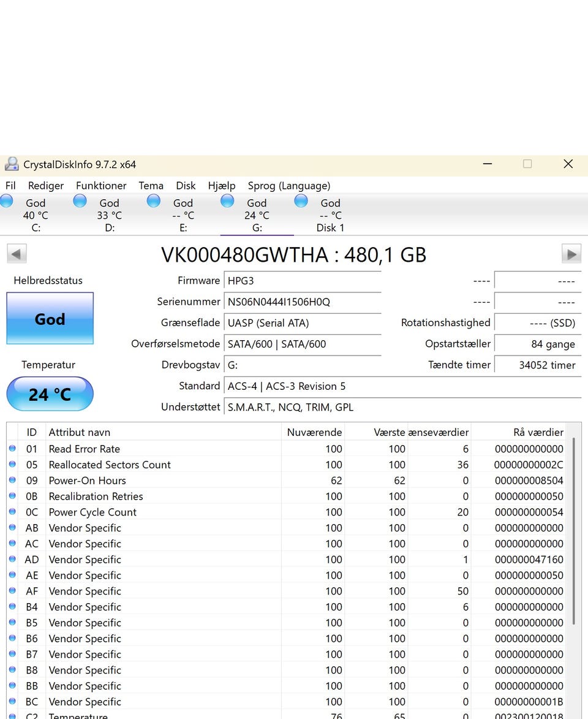Open the Tema menu

click(x=151, y=186)
